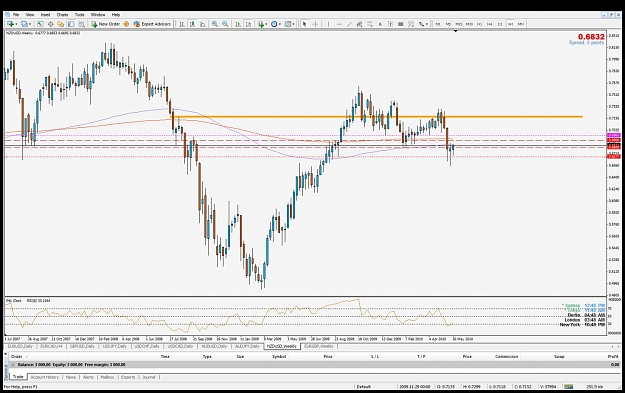Toggle the Expert Advisors button

pos(152,24)
